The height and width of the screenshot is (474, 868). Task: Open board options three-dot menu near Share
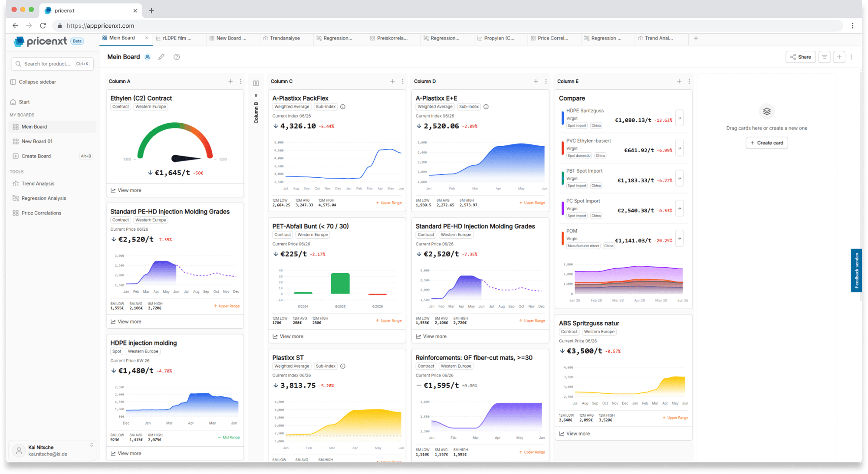click(851, 57)
